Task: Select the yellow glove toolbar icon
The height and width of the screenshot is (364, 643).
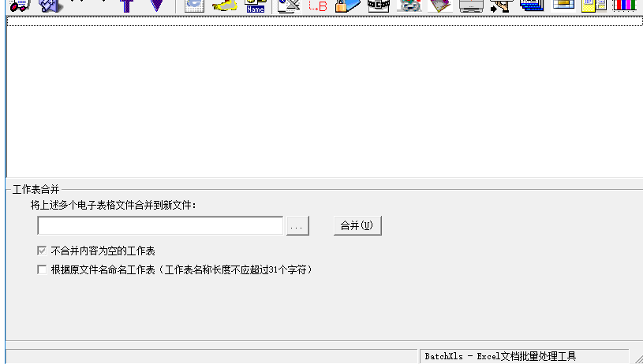Action: pyautogui.click(x=225, y=6)
